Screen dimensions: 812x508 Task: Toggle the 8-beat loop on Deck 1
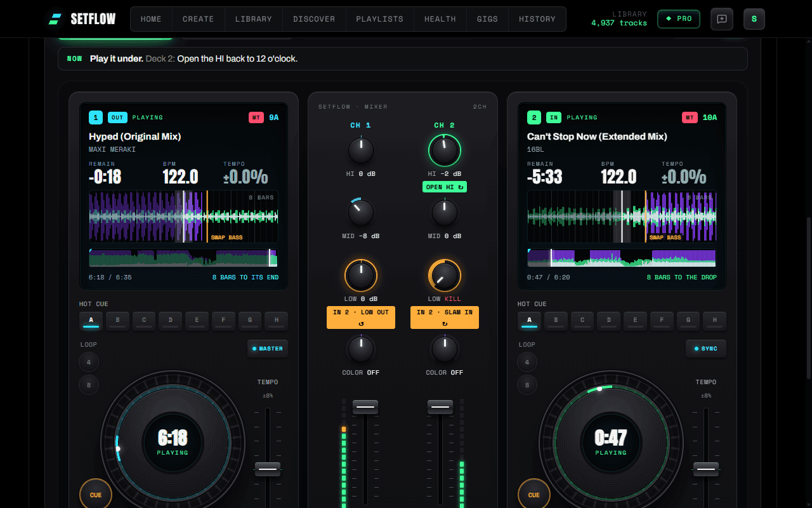click(89, 385)
